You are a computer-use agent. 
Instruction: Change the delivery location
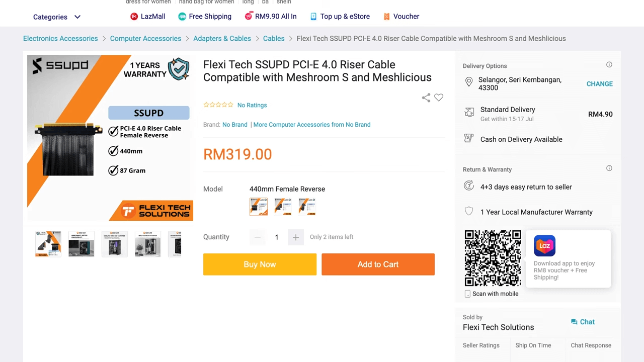pos(599,84)
